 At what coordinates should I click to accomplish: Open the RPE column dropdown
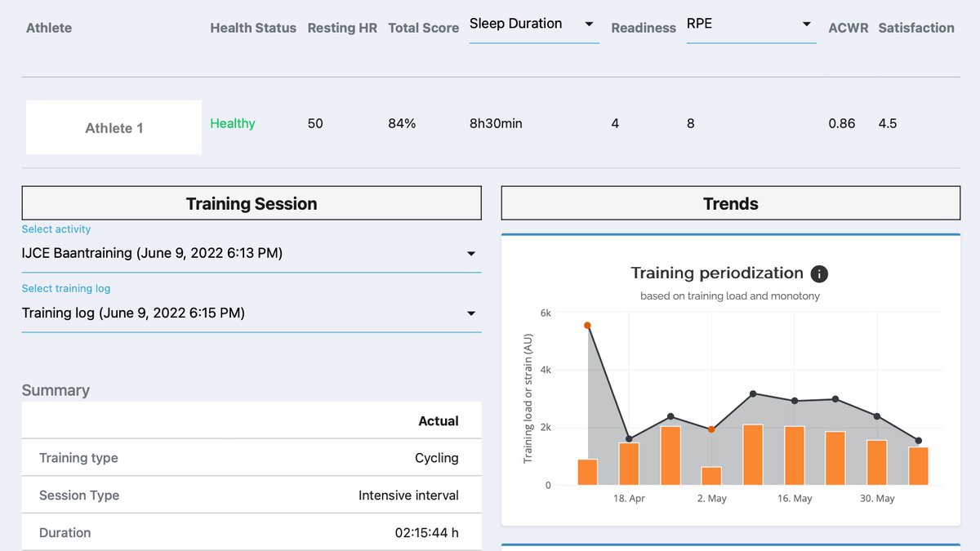coord(751,24)
